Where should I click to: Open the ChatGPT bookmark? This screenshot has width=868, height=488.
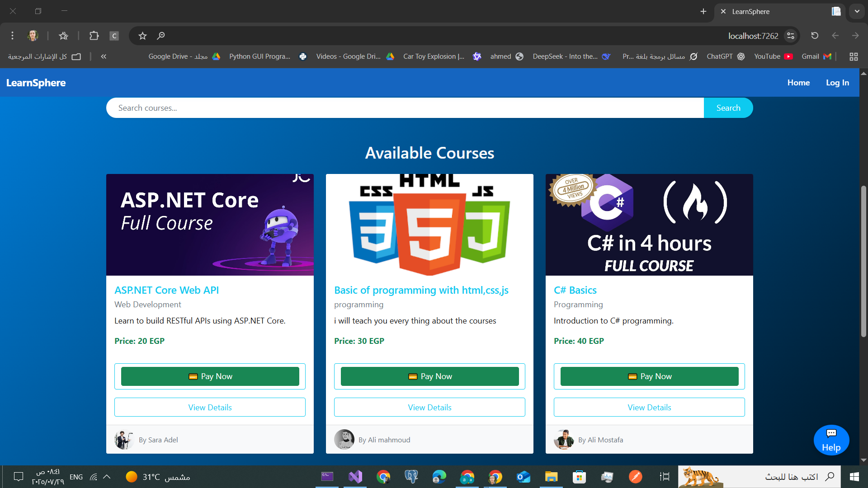coord(726,56)
